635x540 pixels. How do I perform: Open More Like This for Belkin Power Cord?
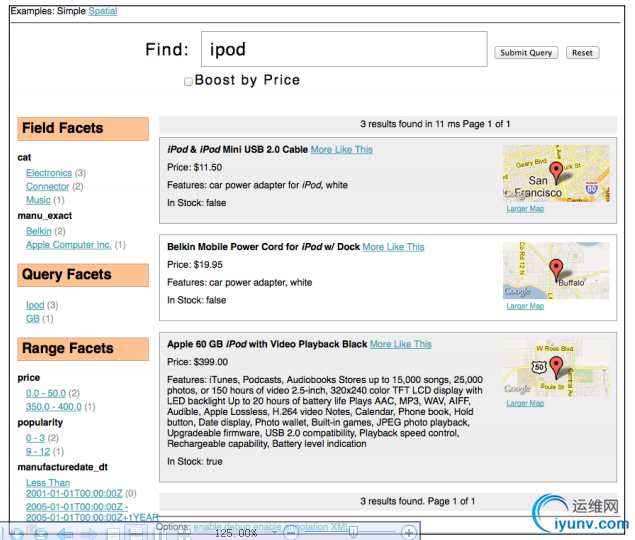[393, 247]
